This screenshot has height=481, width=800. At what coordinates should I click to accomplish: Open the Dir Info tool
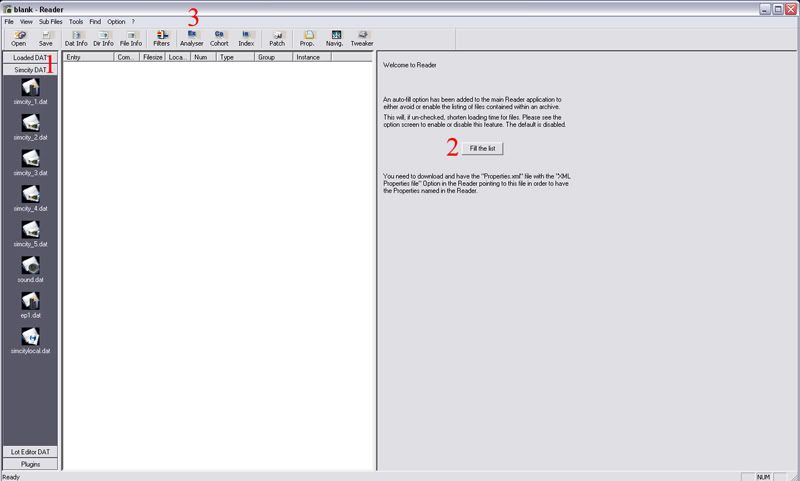pos(103,38)
